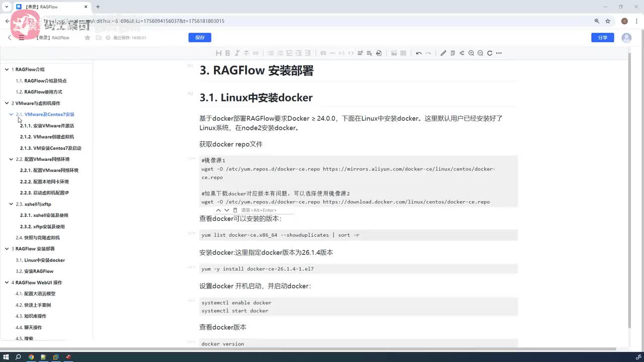Go to '4.1. 配置大语言模型' in outline
The image size is (644, 362).
click(x=35, y=294)
